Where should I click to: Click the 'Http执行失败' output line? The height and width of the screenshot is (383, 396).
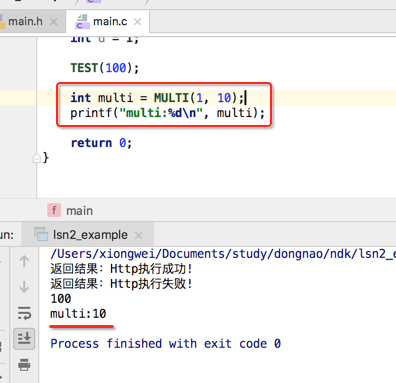[x=122, y=284]
